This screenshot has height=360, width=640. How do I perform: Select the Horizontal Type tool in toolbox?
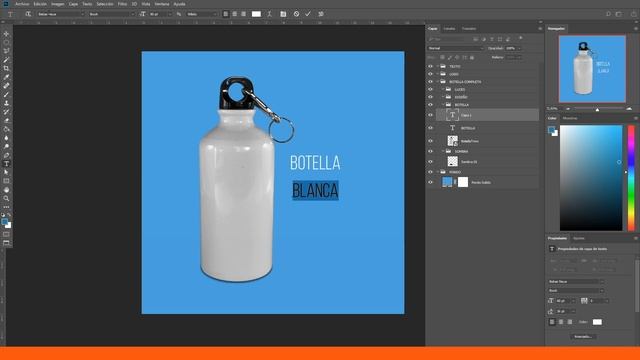click(6, 164)
